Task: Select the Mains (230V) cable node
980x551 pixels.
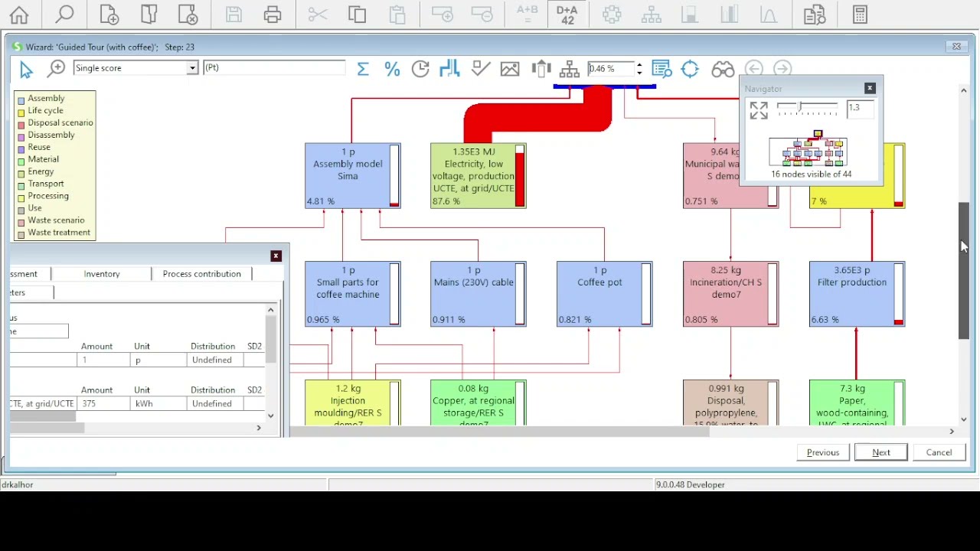Action: [478, 294]
